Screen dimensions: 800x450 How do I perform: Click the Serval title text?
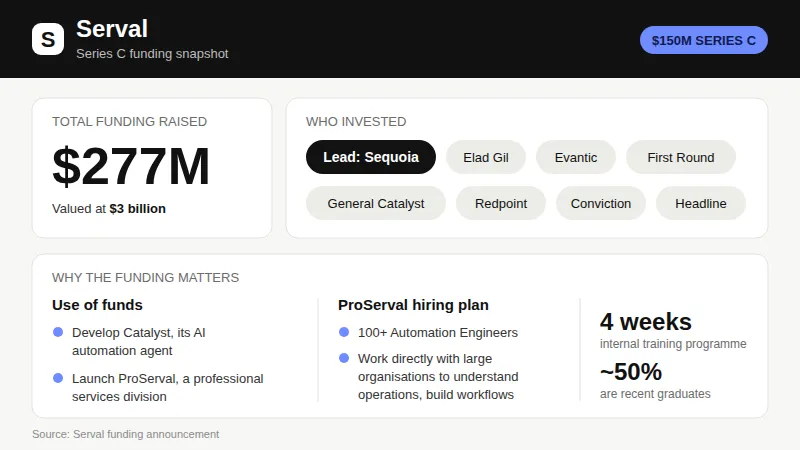click(x=112, y=29)
